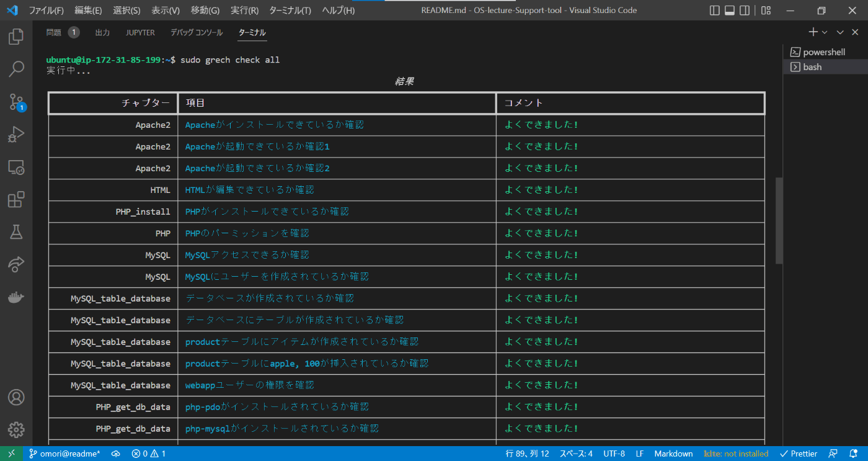The height and width of the screenshot is (461, 868).
Task: Publish changes with cloud icon in status bar
Action: point(115,454)
